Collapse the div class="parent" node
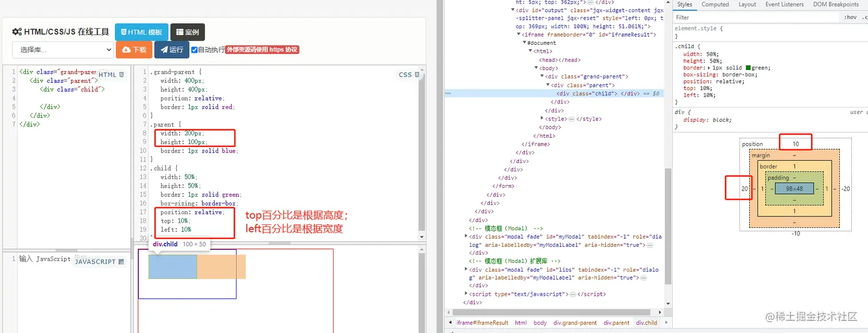 [x=547, y=85]
